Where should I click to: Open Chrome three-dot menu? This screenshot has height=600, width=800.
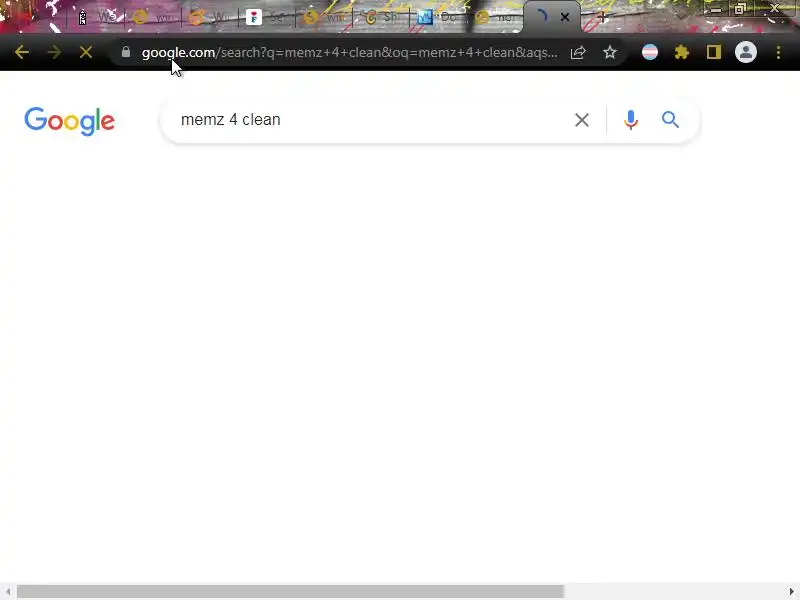(x=778, y=52)
